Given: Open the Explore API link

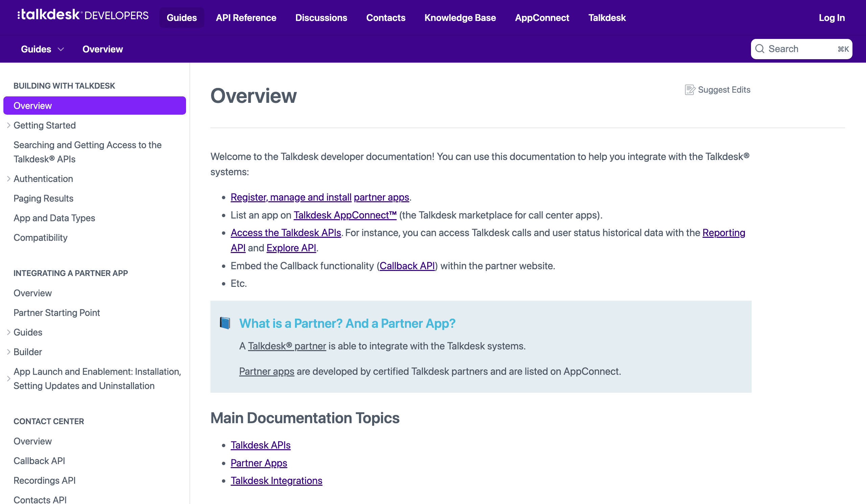Looking at the screenshot, I should point(291,248).
